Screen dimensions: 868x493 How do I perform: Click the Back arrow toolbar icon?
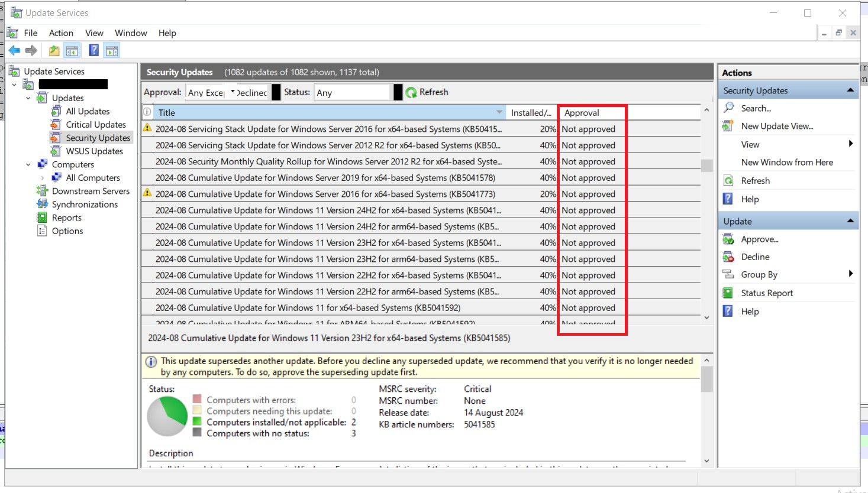(14, 51)
